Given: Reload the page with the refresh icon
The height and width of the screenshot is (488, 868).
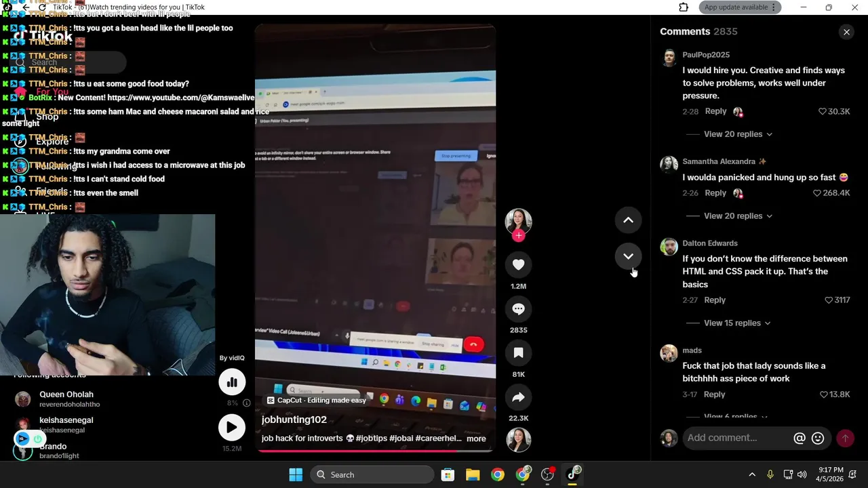Looking at the screenshot, I should coord(42,7).
